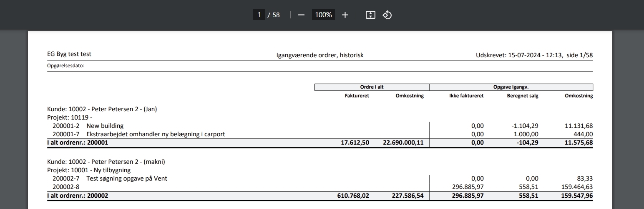Select the task number 200002-8

click(66, 187)
